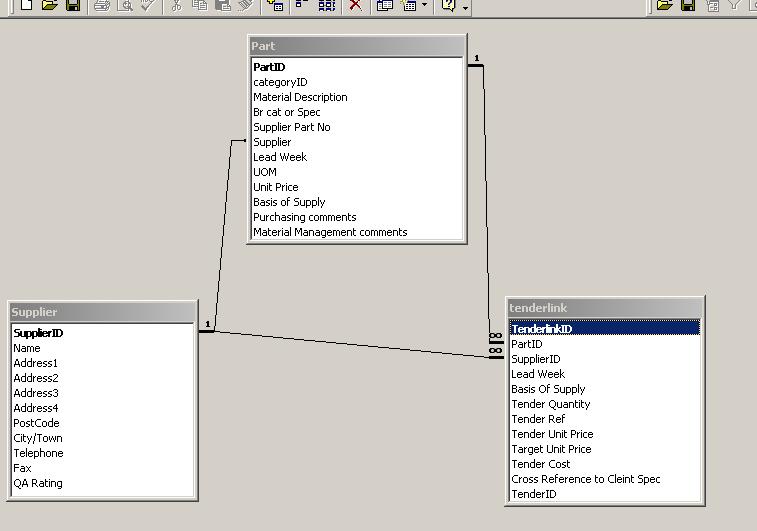Click the Open folder icon beside New
The image size is (757, 531).
49,5
